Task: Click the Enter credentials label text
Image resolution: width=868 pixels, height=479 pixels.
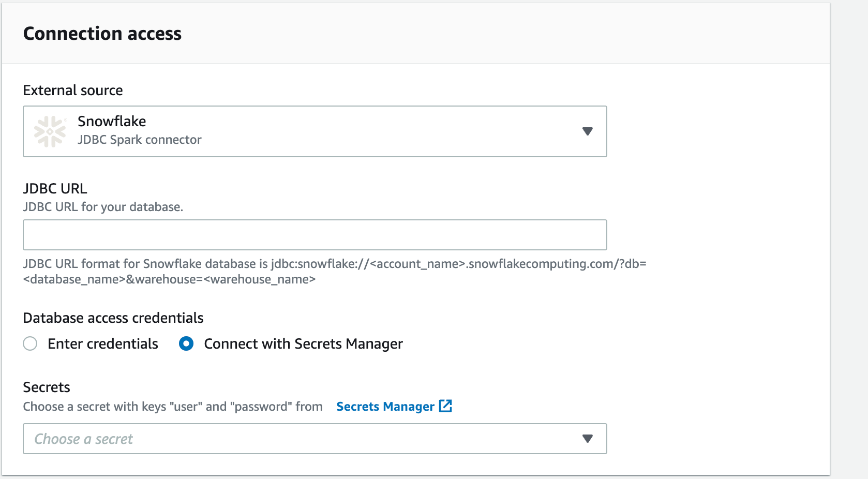Action: pos(102,343)
